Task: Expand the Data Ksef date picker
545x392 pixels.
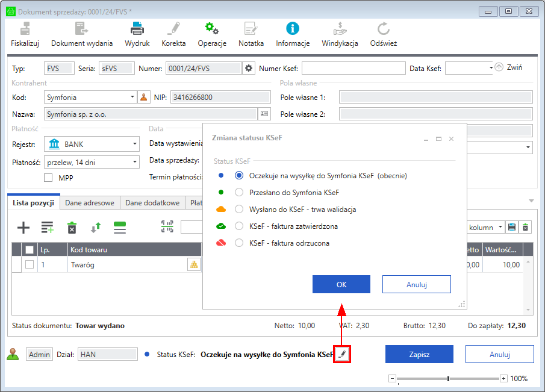Action: [490, 68]
